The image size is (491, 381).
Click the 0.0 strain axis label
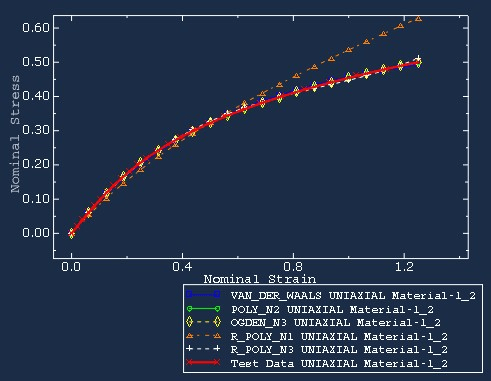pos(71,267)
